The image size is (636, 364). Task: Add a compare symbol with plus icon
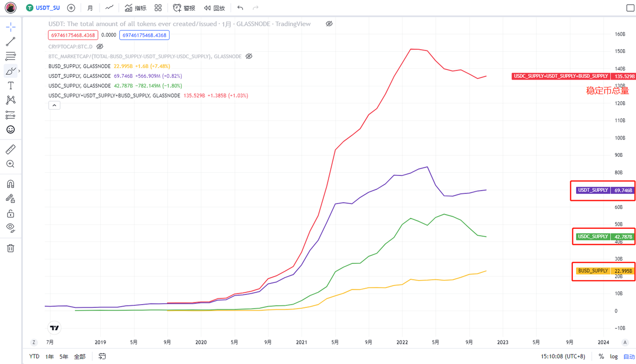71,8
